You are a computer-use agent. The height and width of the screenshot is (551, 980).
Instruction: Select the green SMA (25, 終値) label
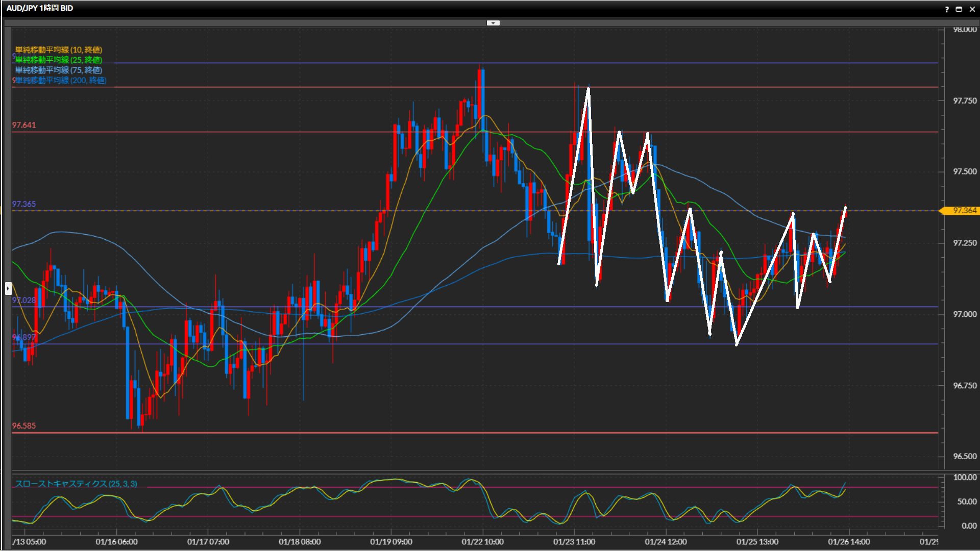(58, 60)
